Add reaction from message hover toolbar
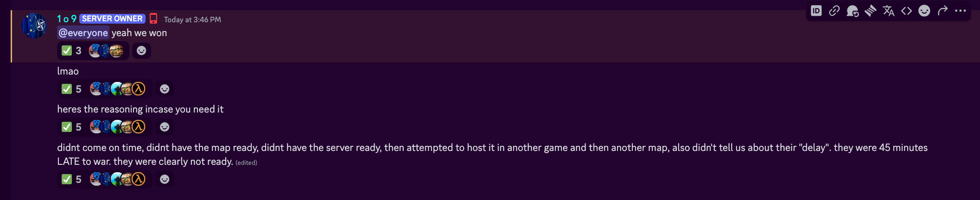Image resolution: width=980 pixels, height=200 pixels. (924, 11)
